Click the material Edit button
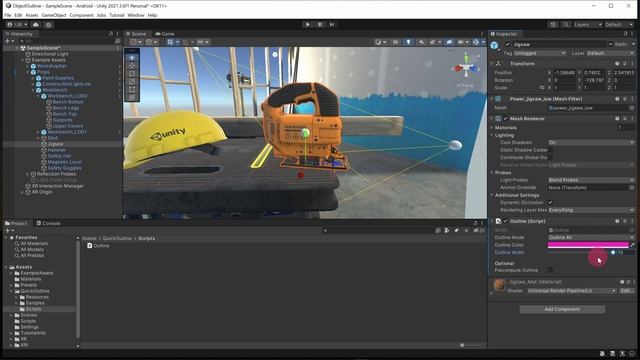The width and height of the screenshot is (640, 360). 626,291
